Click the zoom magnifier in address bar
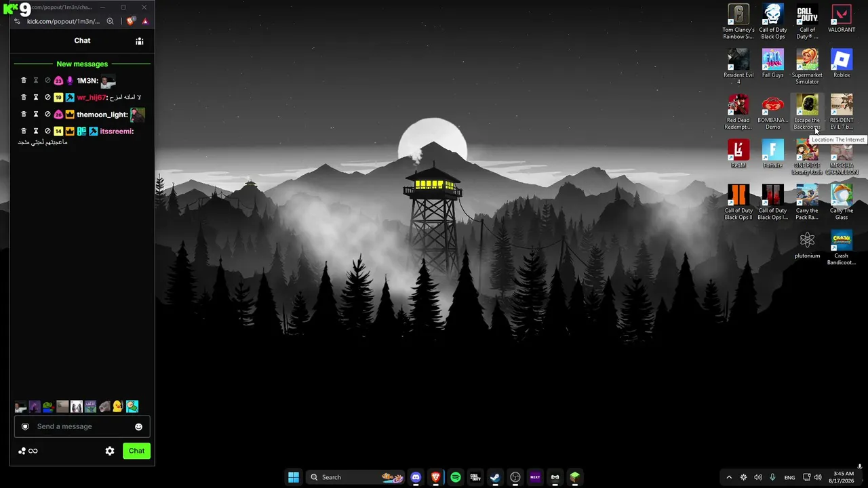868x488 pixels. [110, 21]
